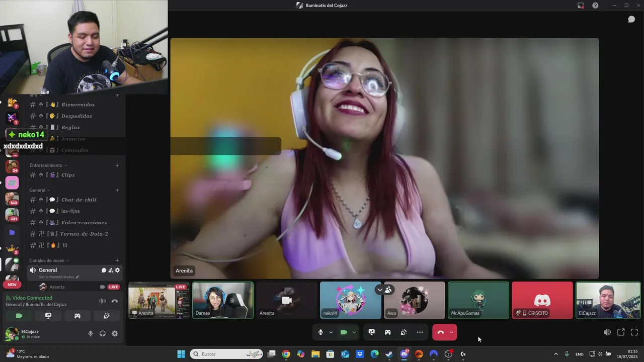Open Chat-de-chill channel
This screenshot has height=362, width=644.
75,200
